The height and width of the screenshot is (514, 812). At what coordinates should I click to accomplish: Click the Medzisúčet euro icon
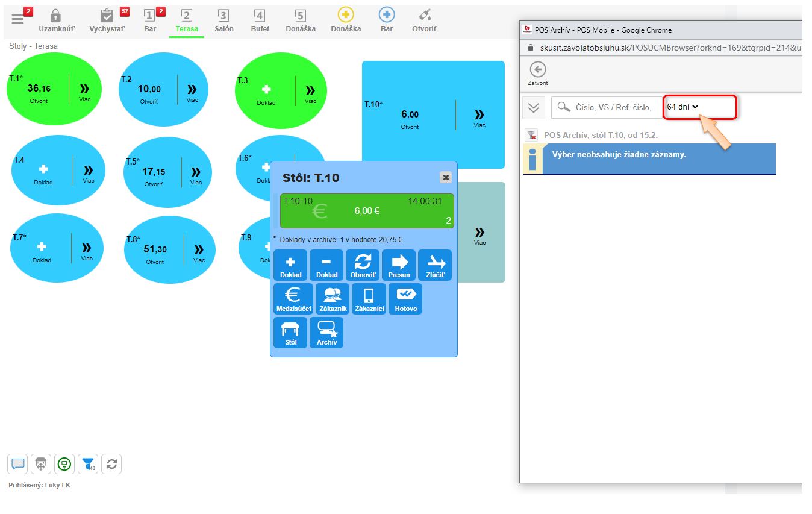pos(293,299)
